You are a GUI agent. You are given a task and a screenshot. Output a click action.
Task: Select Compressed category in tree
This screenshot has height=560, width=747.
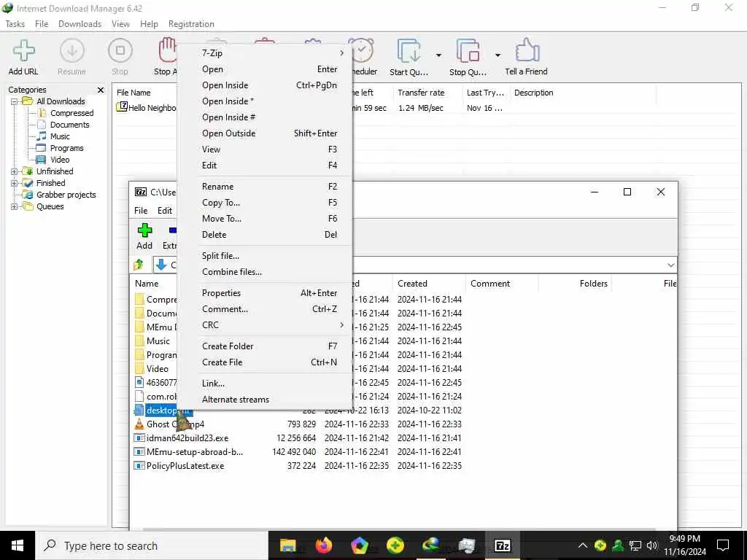click(x=72, y=113)
